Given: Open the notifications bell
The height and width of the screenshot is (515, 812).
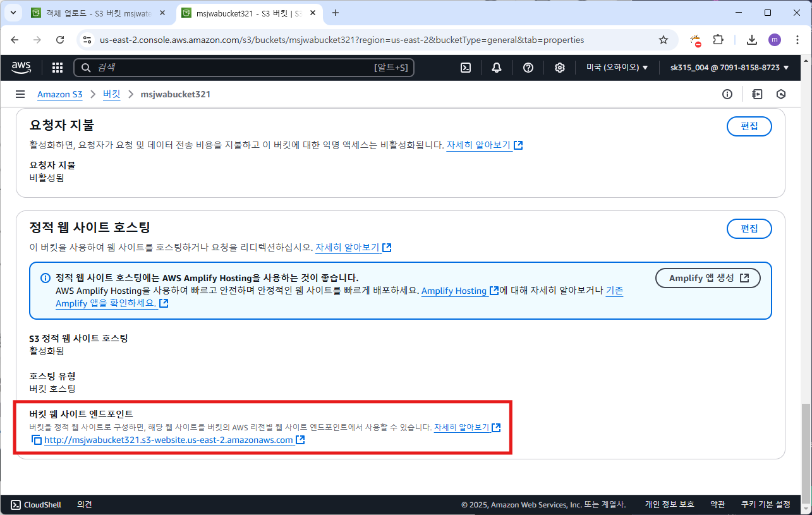Looking at the screenshot, I should coord(497,68).
